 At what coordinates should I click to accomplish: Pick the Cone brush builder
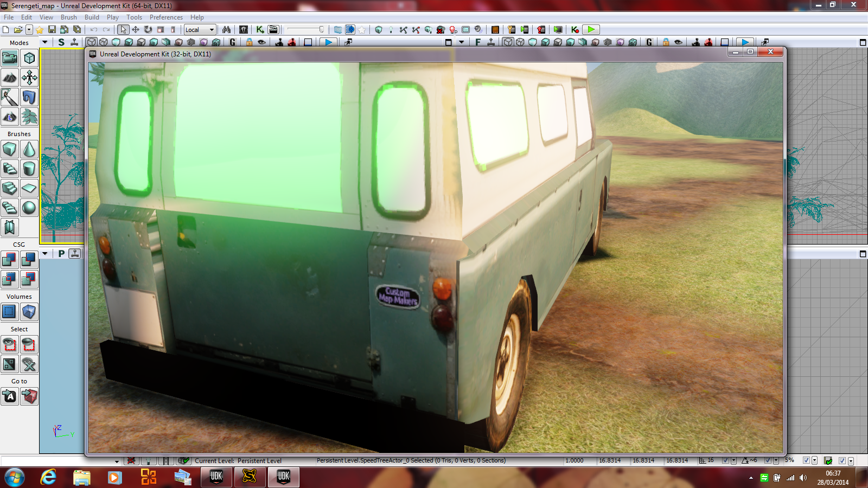[x=29, y=149]
